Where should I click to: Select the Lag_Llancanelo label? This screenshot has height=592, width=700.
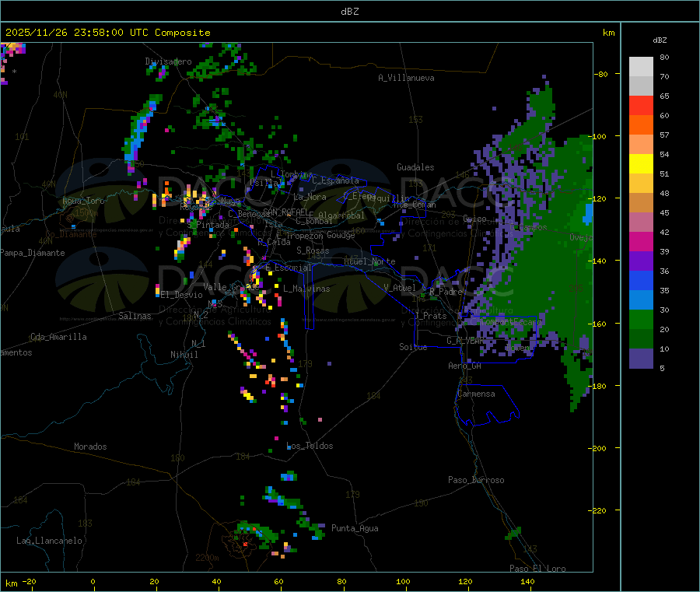click(50, 540)
